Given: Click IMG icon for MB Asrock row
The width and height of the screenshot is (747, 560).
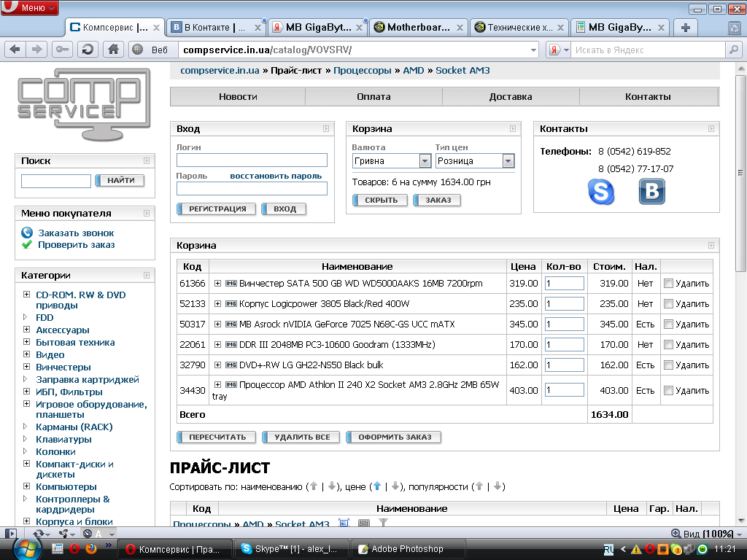Looking at the screenshot, I should pos(231,324).
